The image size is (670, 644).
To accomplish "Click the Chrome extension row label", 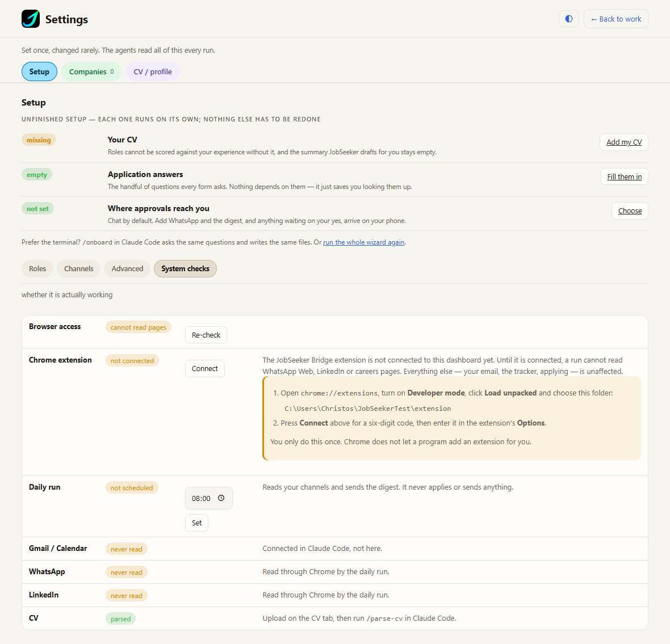I will (60, 360).
